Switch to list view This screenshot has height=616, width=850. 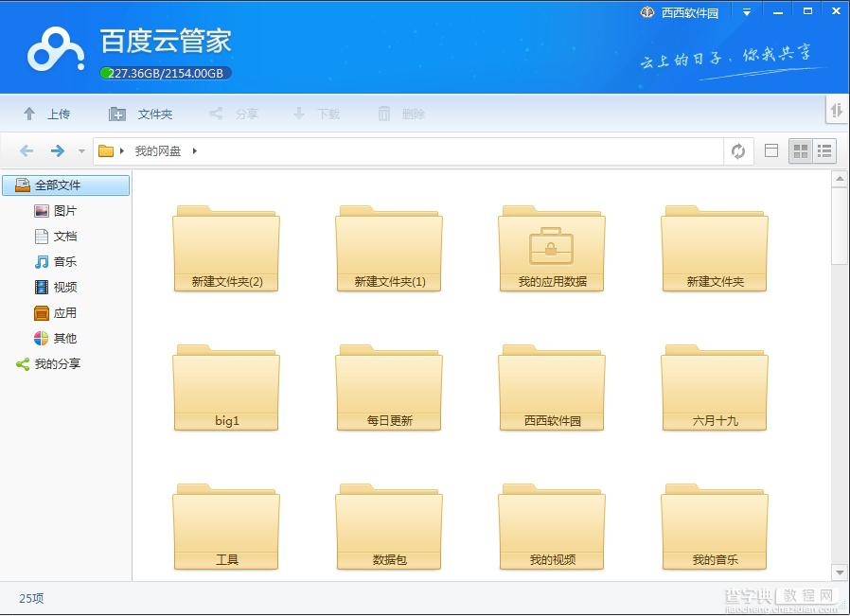(824, 150)
